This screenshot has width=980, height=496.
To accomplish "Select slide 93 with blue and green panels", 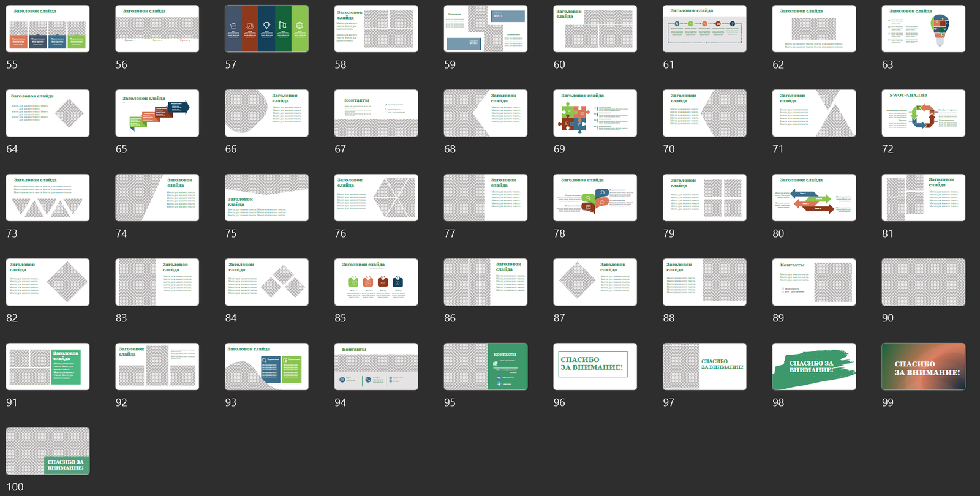I will [266, 366].
